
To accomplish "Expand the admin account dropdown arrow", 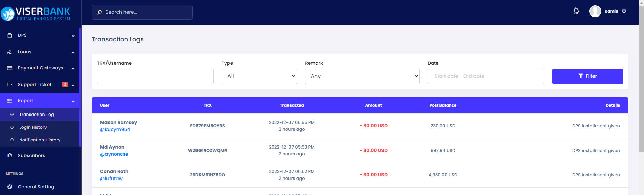I will (x=624, y=11).
